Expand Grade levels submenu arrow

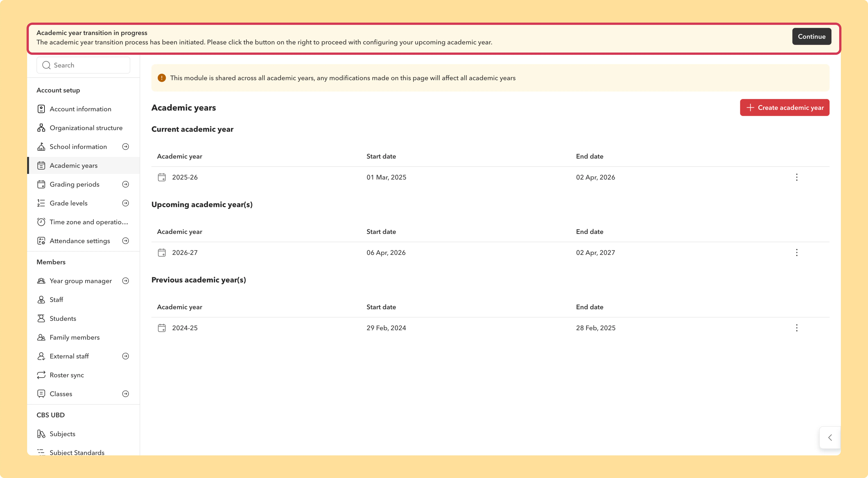pos(125,203)
